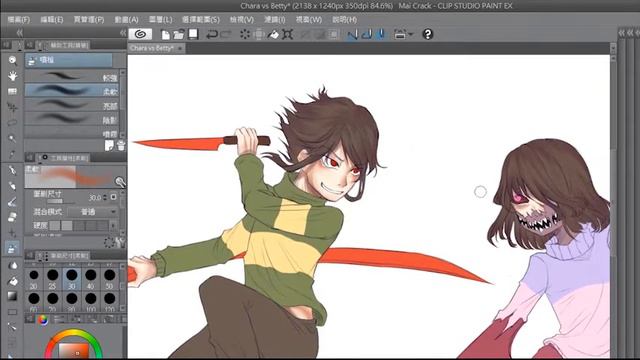Open the 檢視(V) menu
The height and width of the screenshot is (360, 640).
[x=242, y=20]
